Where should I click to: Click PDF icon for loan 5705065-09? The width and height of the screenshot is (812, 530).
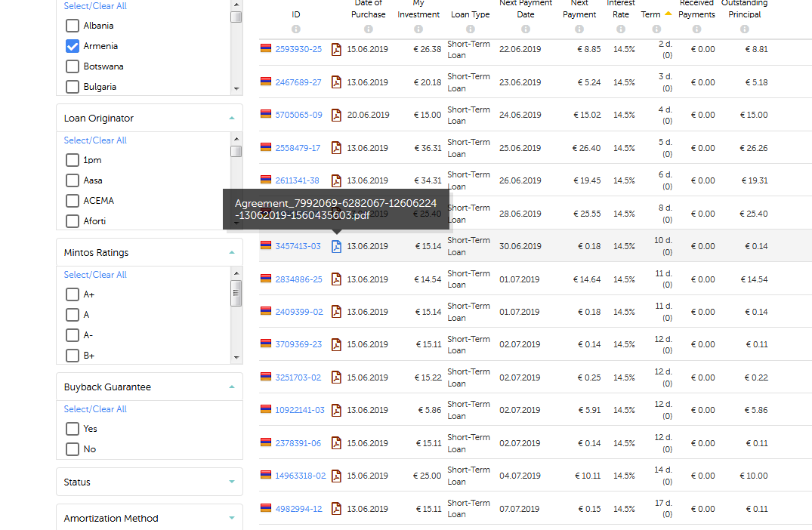point(337,115)
